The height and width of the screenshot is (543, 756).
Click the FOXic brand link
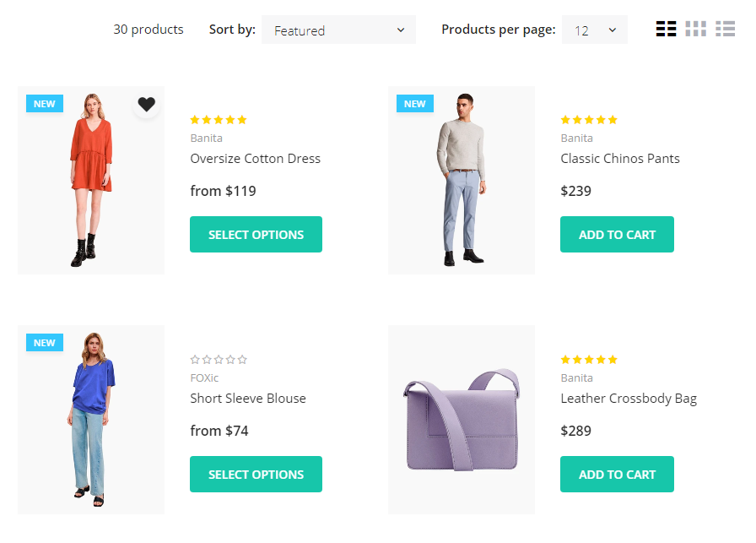click(204, 378)
